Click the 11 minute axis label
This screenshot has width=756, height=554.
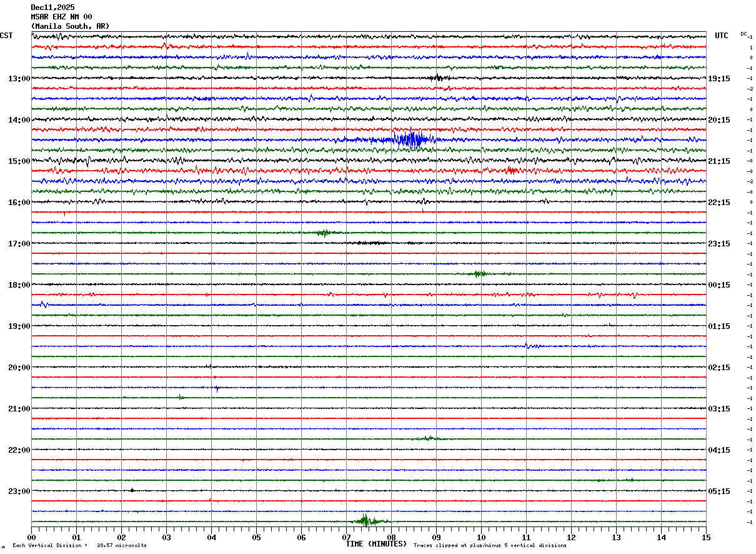pos(526,537)
